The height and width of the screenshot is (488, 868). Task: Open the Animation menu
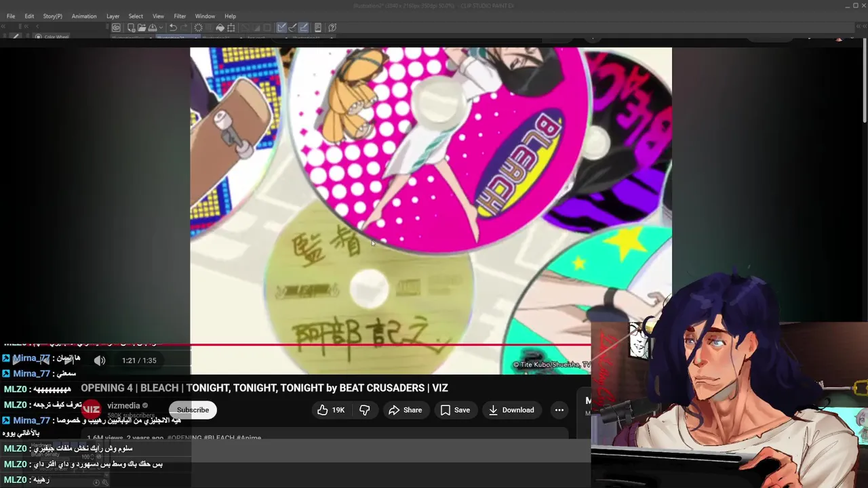click(x=84, y=16)
